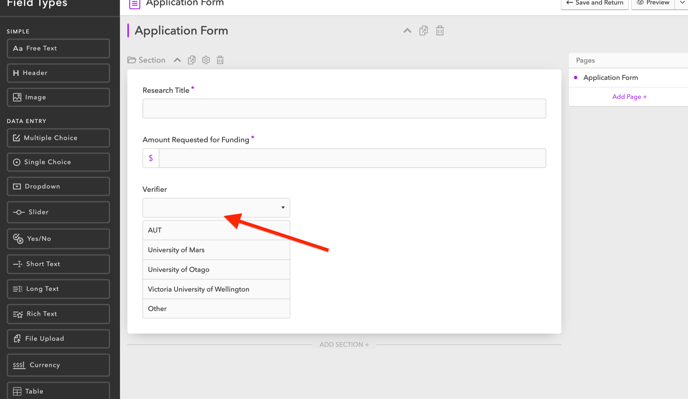Screen dimensions: 688x399
Task: Collapse the Application Form page chevron
Action: pyautogui.click(x=407, y=31)
